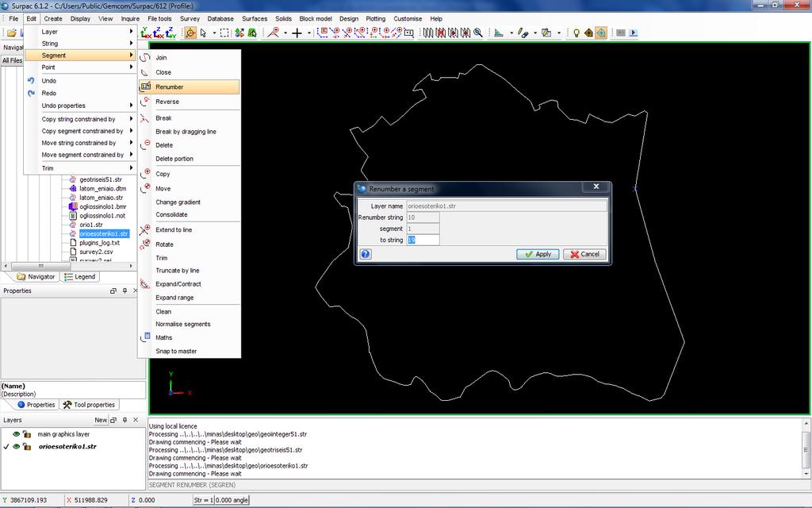The height and width of the screenshot is (508, 812).
Task: Open the Block model menu
Action: [316, 19]
